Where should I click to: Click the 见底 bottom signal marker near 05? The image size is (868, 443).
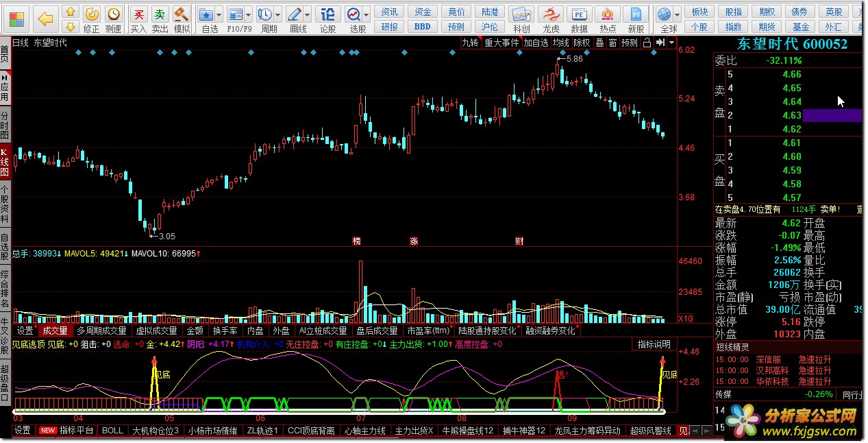[162, 375]
